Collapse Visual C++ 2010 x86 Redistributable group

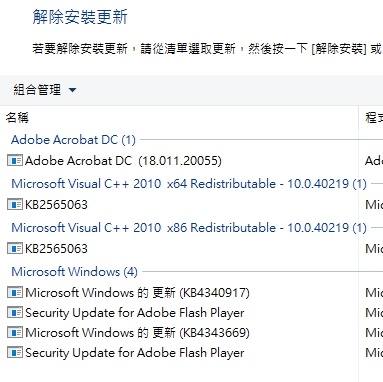click(189, 228)
